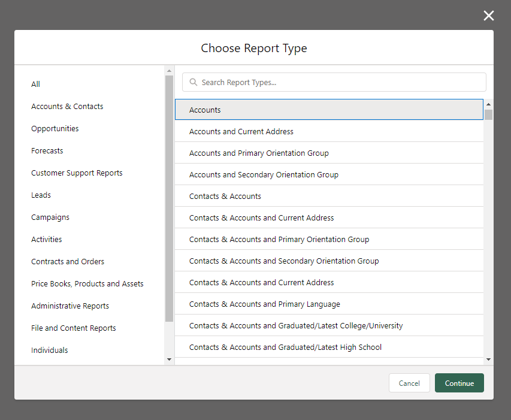511x420 pixels.
Task: Choose the Opportunities category
Action: (x=55, y=129)
